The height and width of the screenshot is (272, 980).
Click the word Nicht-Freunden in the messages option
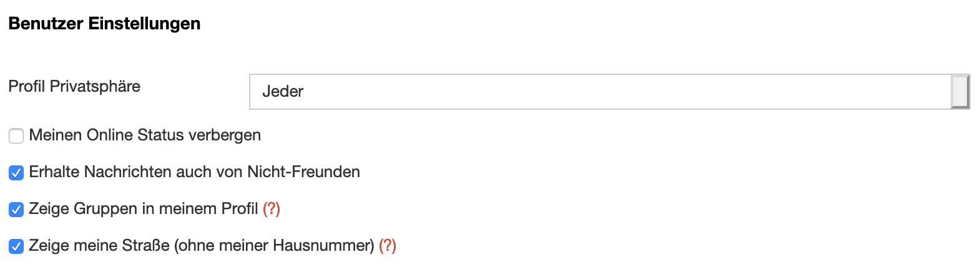tap(303, 172)
